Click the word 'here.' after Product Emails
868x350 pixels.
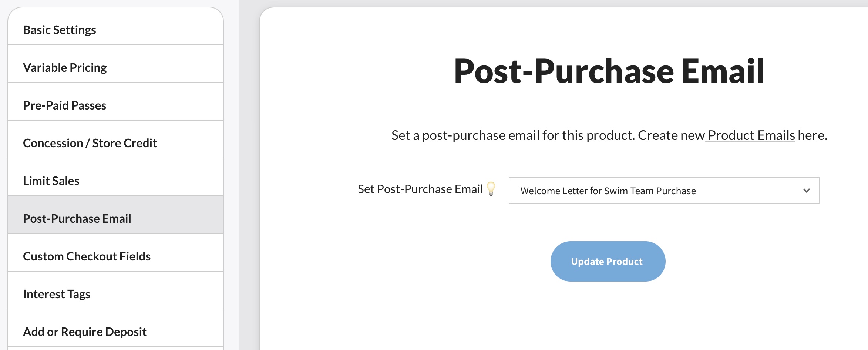[x=813, y=135]
